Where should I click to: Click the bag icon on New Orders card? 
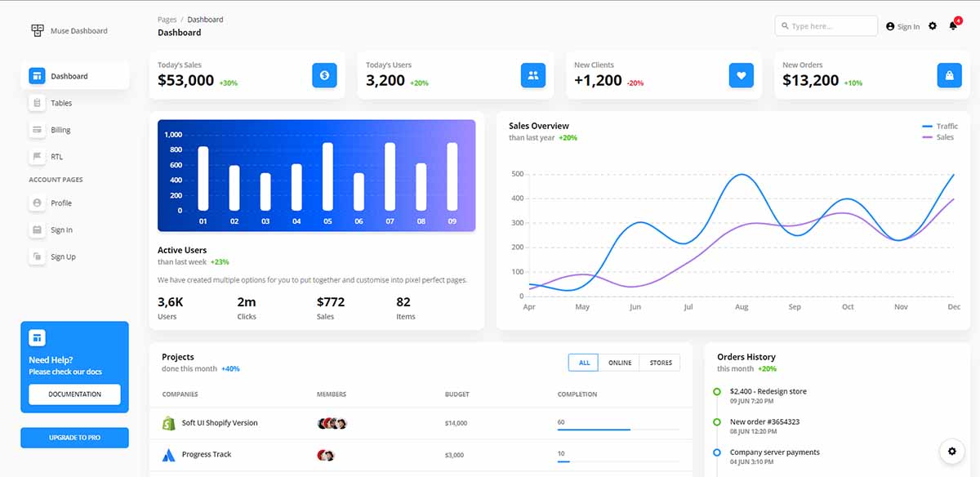tap(949, 75)
